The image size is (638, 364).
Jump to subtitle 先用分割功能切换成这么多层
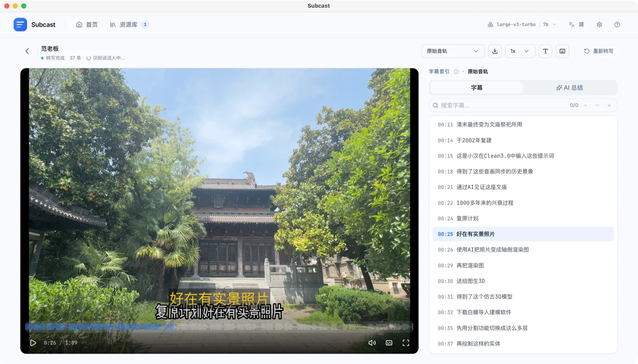pyautogui.click(x=523, y=328)
